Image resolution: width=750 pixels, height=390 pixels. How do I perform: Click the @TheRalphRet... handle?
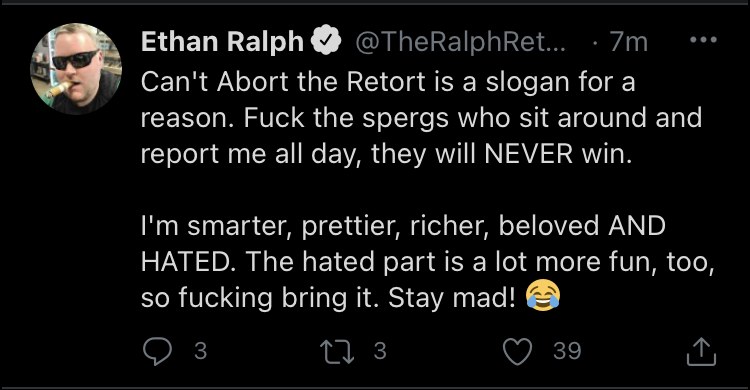pyautogui.click(x=460, y=42)
